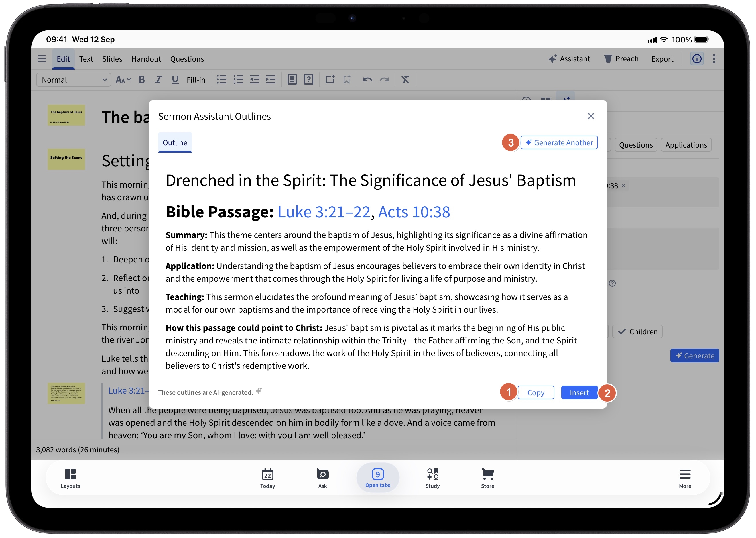
Task: Close the Sermon Assistant Outlines dialog
Action: pyautogui.click(x=591, y=116)
